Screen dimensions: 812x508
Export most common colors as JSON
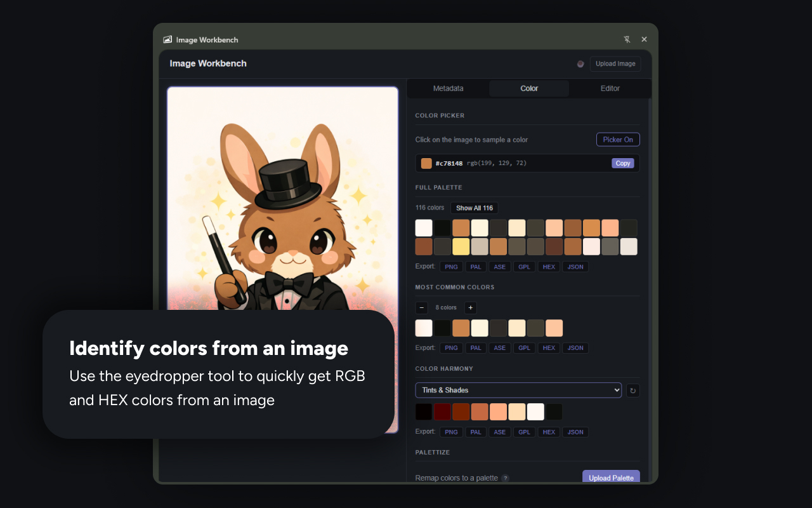click(575, 347)
